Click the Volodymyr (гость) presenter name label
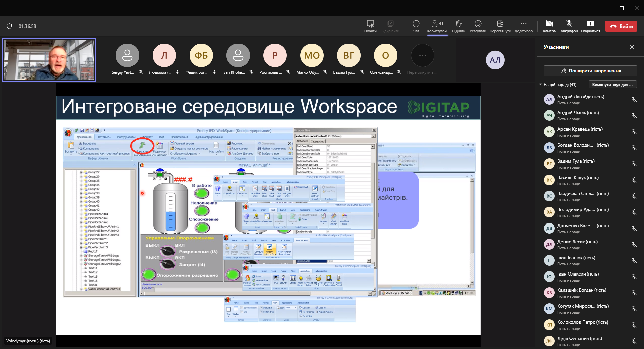 point(28,341)
